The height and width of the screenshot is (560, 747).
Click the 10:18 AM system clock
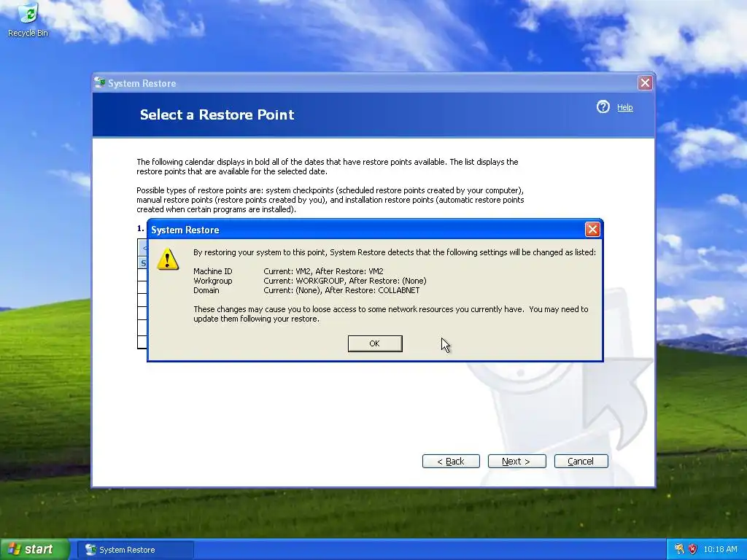[x=720, y=549]
